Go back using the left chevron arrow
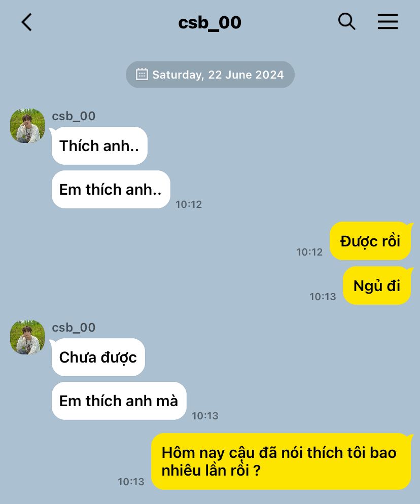The height and width of the screenshot is (504, 420). pos(27,22)
